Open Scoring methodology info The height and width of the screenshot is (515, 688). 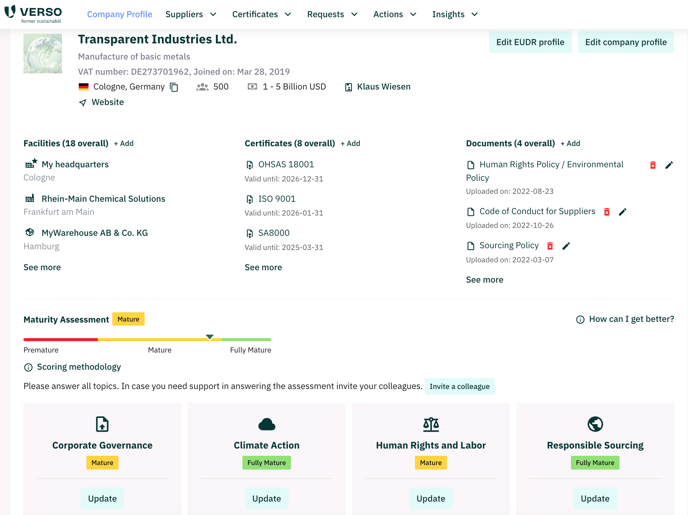(x=79, y=367)
